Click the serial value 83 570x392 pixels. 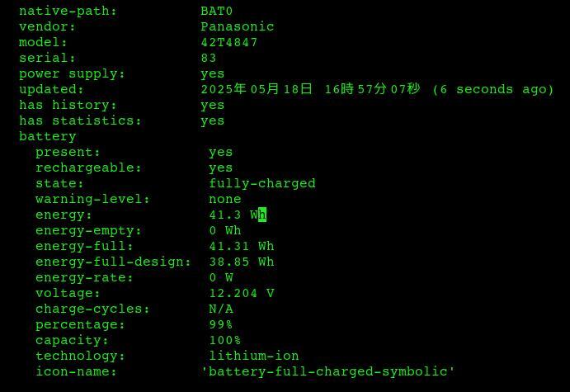(x=209, y=58)
